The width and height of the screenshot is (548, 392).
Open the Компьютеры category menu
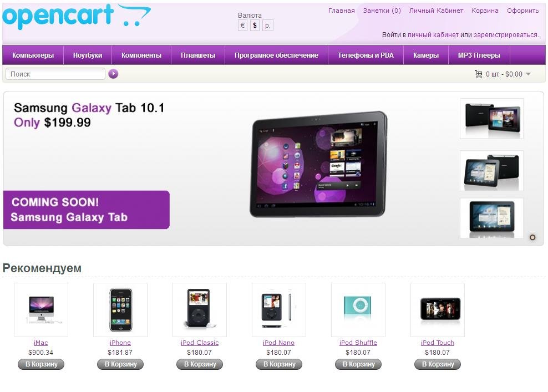point(33,55)
